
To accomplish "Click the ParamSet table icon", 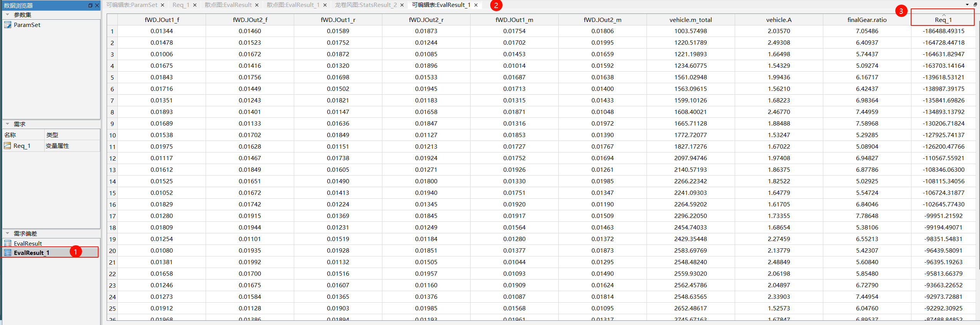I will (8, 25).
